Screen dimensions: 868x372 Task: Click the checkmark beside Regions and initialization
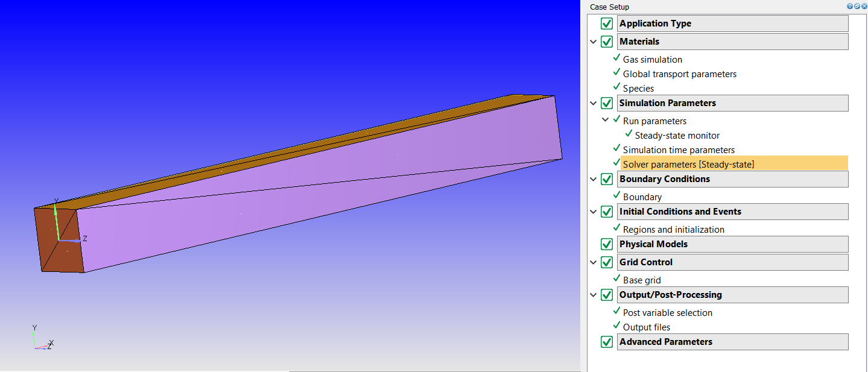pyautogui.click(x=616, y=228)
